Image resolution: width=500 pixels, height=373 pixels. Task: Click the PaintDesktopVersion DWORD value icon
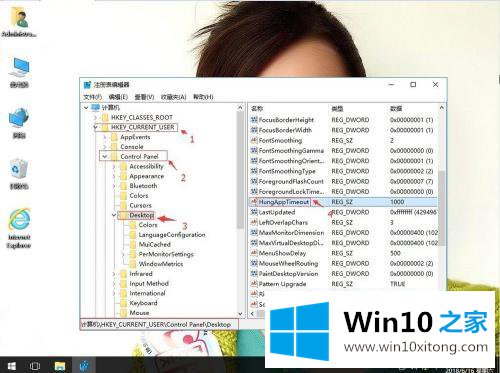point(254,274)
